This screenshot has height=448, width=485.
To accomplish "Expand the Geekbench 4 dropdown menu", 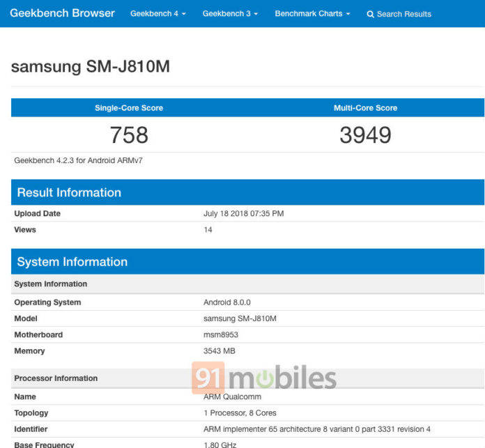I will 157,14.
